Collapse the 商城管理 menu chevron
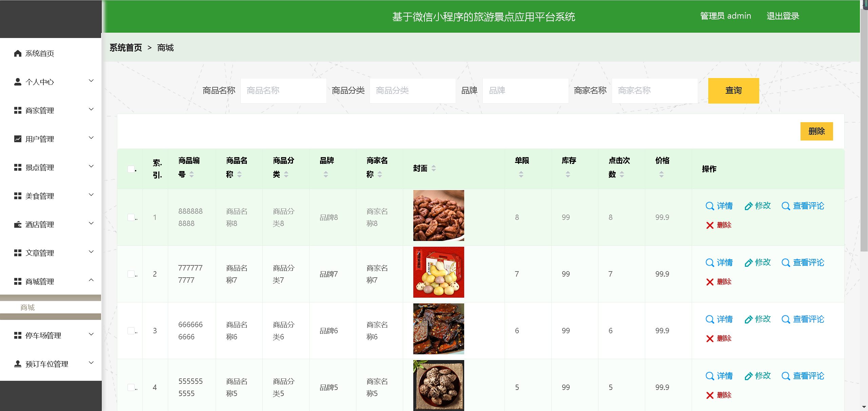This screenshot has width=868, height=411. click(x=91, y=280)
